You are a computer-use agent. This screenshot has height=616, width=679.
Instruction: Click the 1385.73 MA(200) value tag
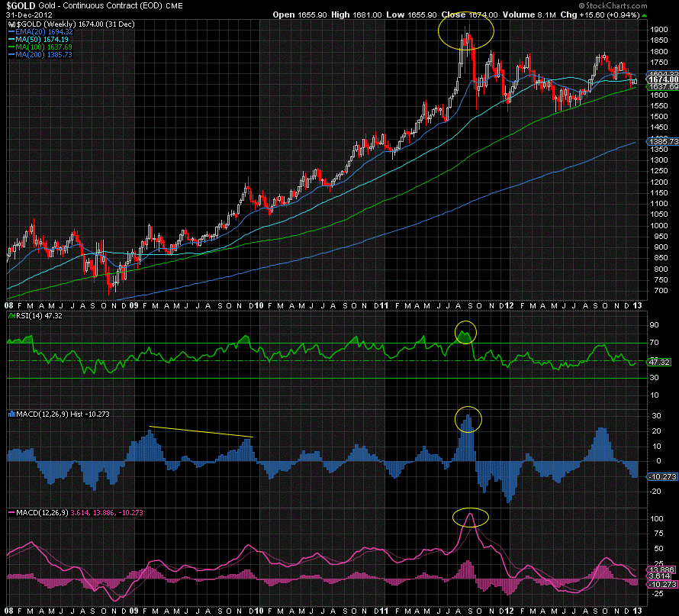(x=661, y=142)
